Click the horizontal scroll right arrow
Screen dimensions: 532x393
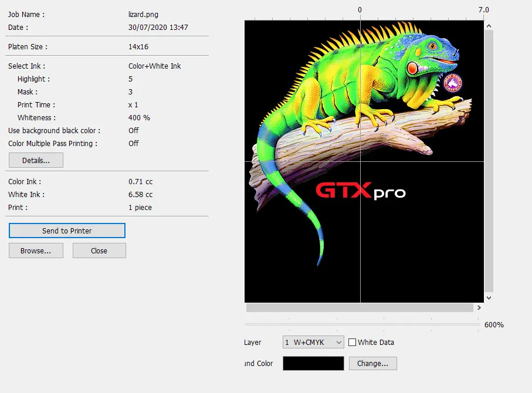[479, 307]
